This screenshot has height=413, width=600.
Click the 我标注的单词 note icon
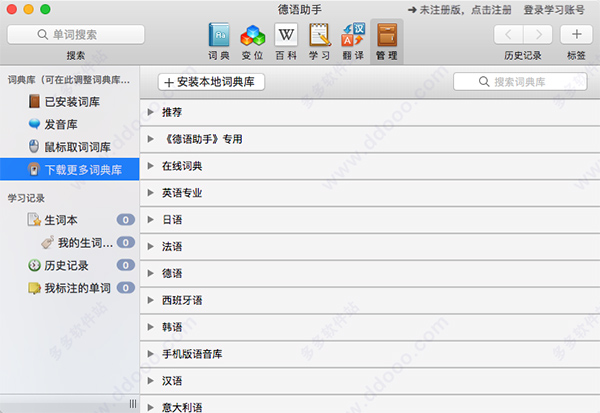34,288
